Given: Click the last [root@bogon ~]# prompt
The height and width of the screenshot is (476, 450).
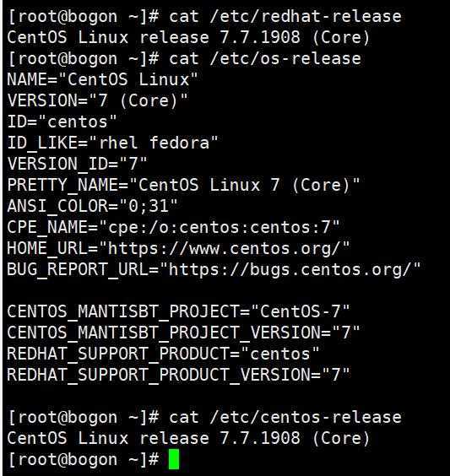Looking at the screenshot, I should tap(83, 459).
